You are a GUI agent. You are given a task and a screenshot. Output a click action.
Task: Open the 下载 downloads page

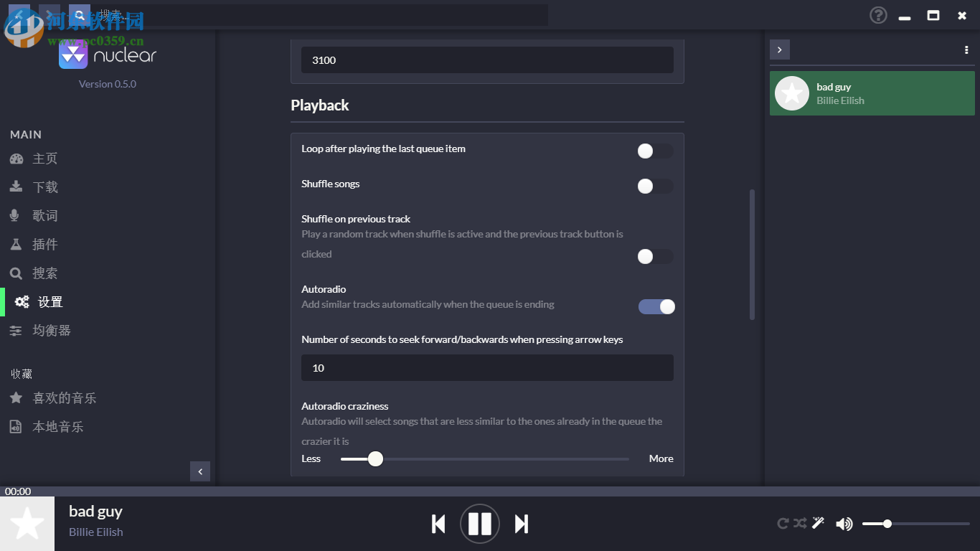pyautogui.click(x=108, y=187)
